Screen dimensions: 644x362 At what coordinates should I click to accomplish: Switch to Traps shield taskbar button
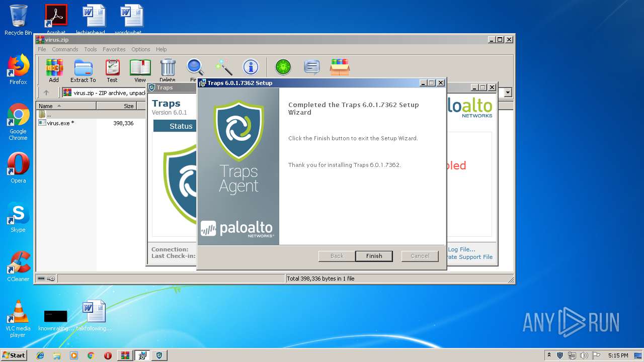click(x=159, y=355)
